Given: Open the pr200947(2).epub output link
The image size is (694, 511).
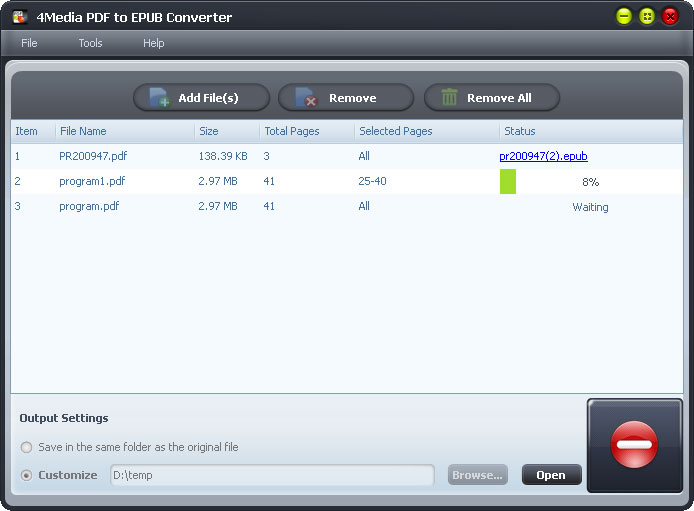Looking at the screenshot, I should [x=543, y=156].
